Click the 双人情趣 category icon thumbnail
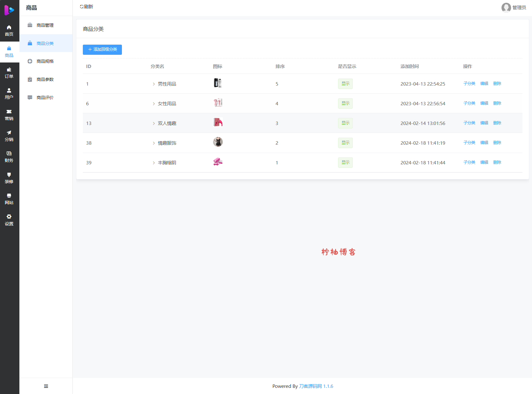The image size is (532, 394). (x=218, y=123)
